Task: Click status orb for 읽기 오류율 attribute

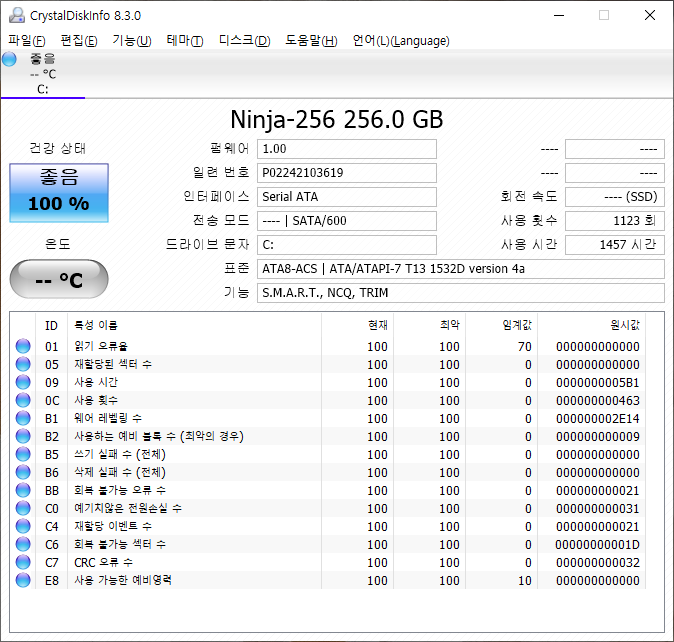Action: click(23, 347)
